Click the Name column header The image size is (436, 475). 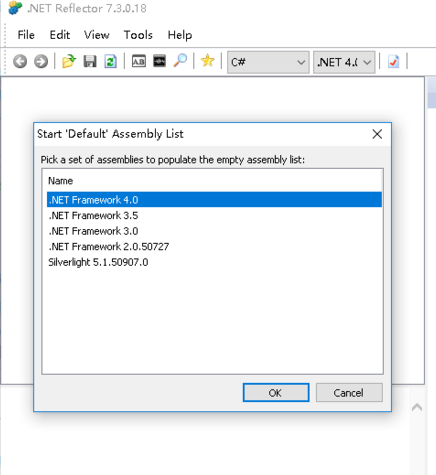coord(61,181)
